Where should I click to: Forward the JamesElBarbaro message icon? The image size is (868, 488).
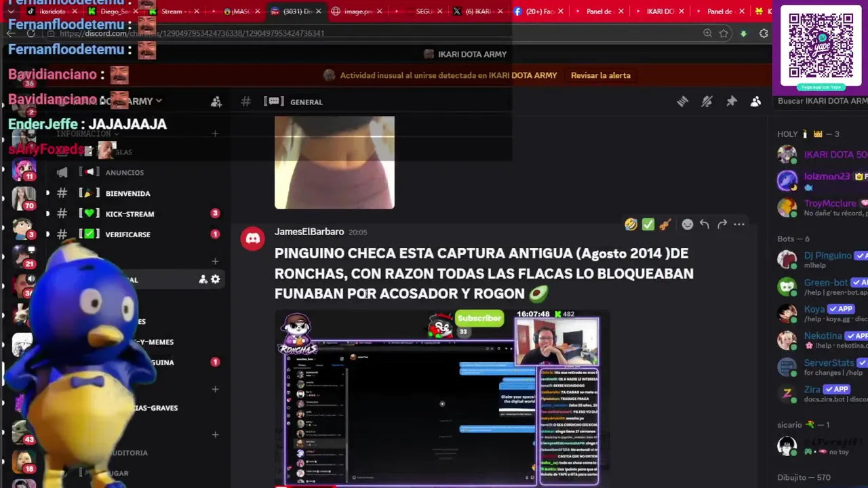pyautogui.click(x=722, y=224)
